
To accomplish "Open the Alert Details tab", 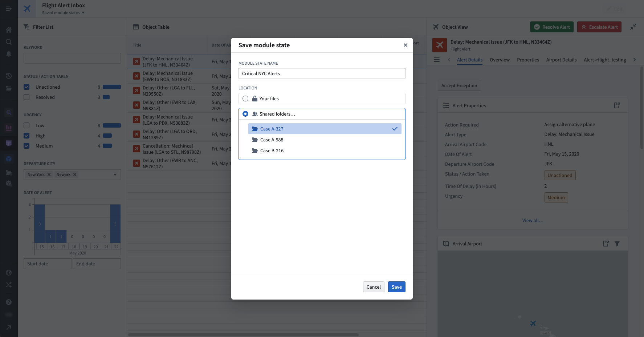I will click(470, 60).
